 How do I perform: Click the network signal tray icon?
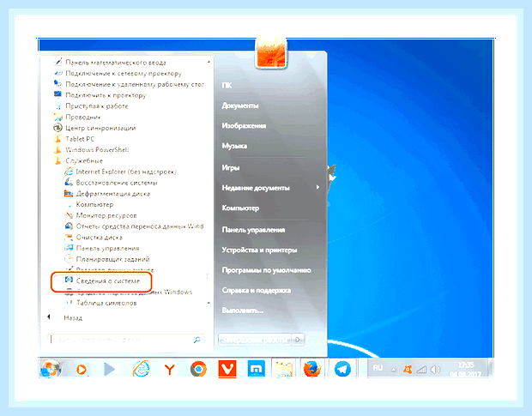tap(421, 370)
